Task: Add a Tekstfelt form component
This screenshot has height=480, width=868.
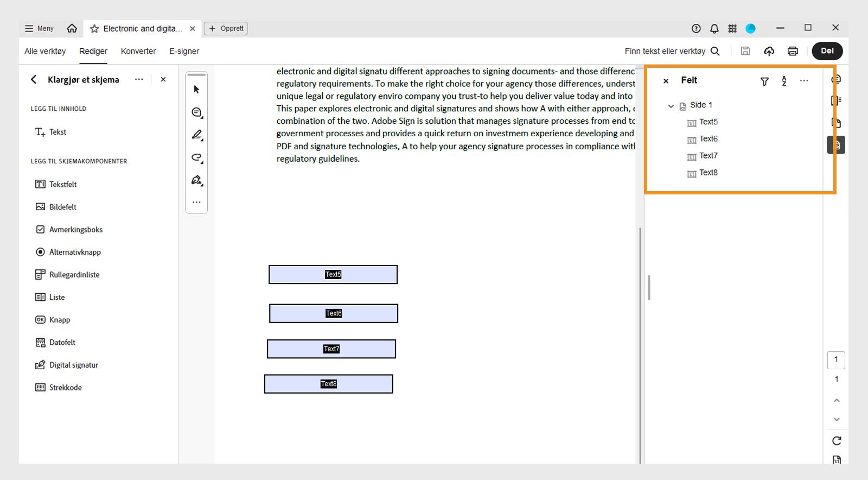Action: click(56, 184)
